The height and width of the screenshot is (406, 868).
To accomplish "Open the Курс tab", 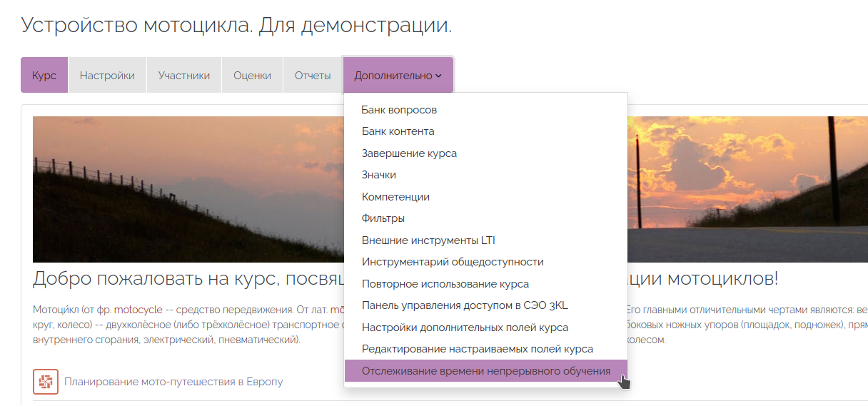I will click(44, 76).
